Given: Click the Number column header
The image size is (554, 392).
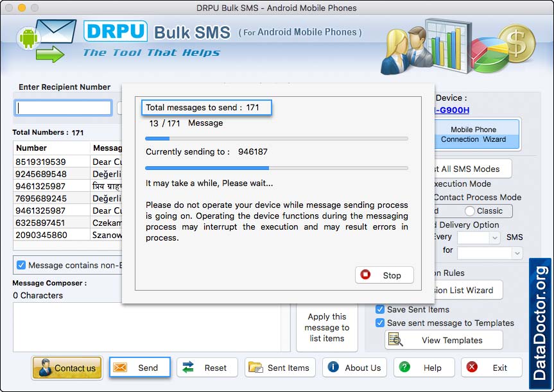Looking at the screenshot, I should tap(51, 148).
